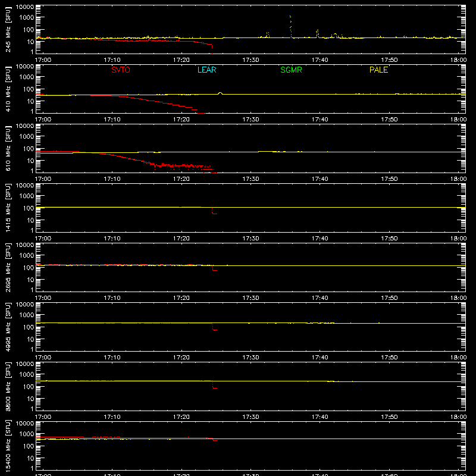Click the yellow bump in the 410 MHz plot

tap(220, 93)
